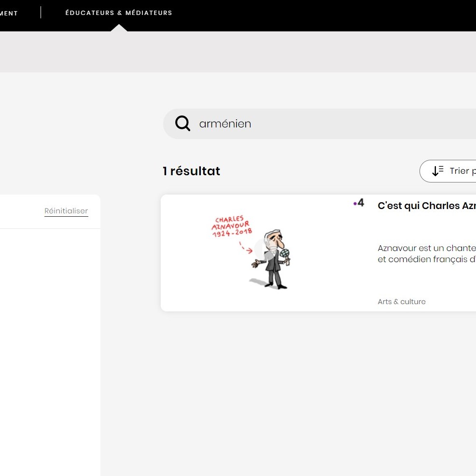
Task: Click the France 4 channel logo
Action: (x=359, y=203)
